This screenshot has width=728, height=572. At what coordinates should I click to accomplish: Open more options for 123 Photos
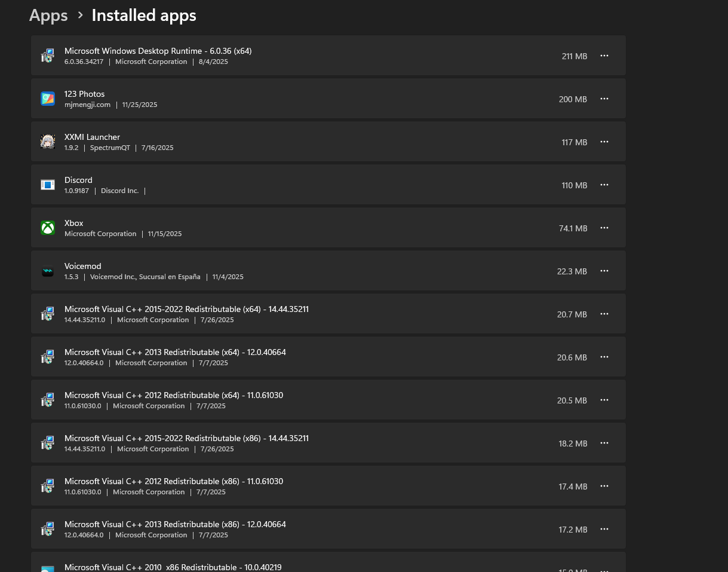pos(604,99)
